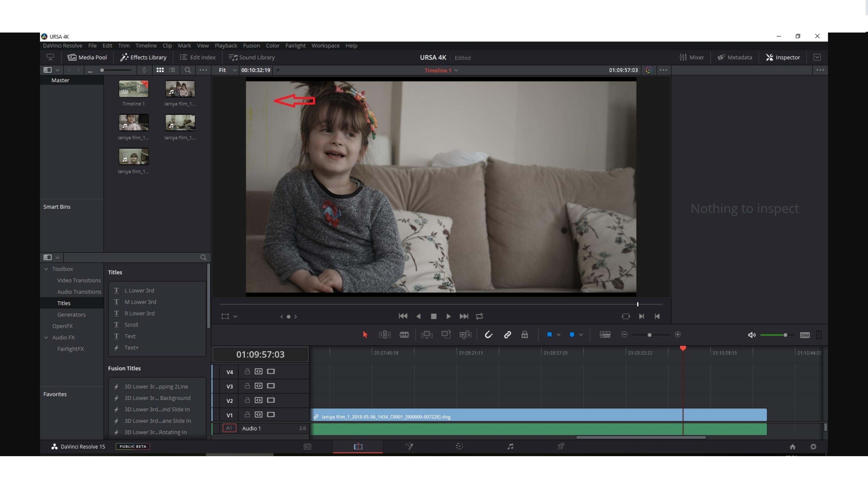Play timeline in reverse

click(418, 316)
